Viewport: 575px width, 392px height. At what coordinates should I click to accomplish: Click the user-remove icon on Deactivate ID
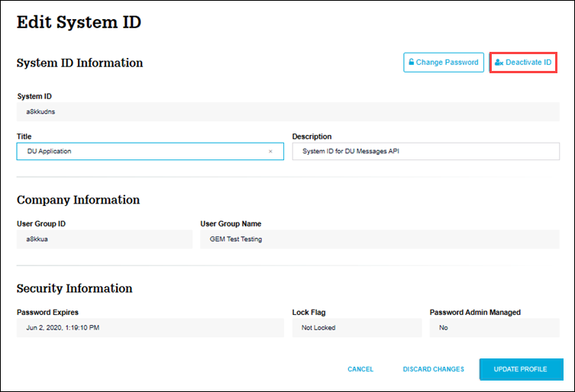tap(499, 63)
